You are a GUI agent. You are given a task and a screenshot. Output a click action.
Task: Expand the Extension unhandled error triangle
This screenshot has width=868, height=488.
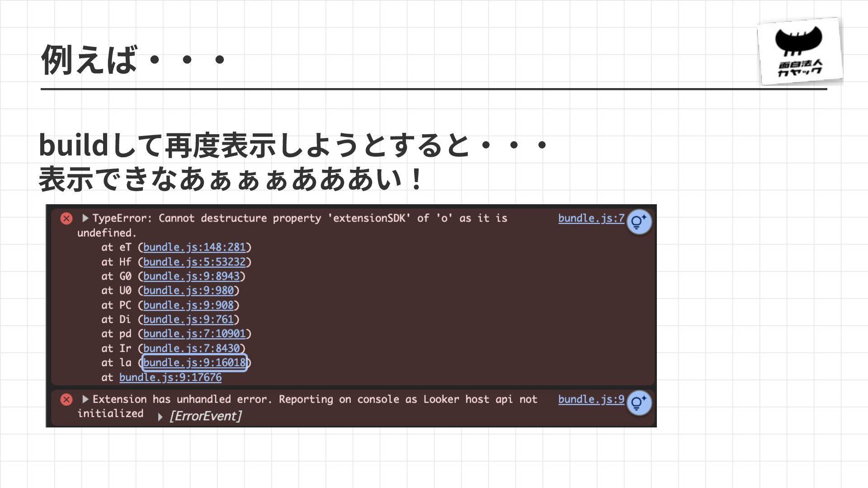[x=85, y=399]
